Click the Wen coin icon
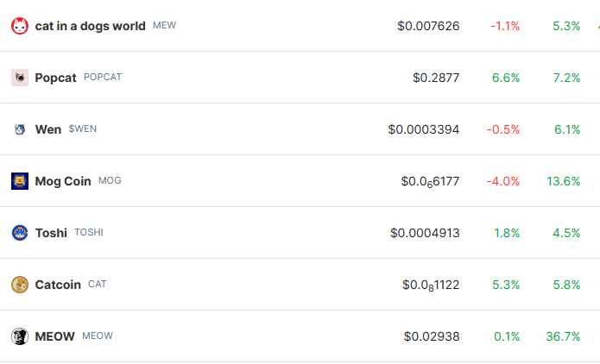 (20, 129)
